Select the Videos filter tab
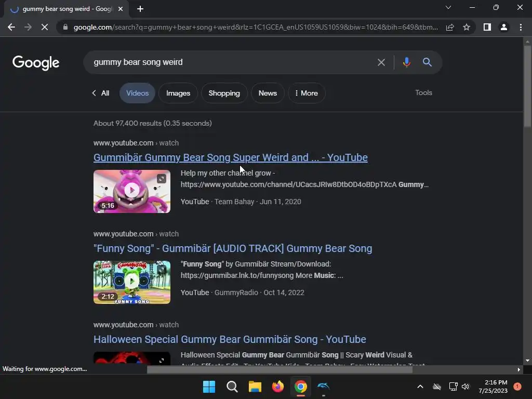The height and width of the screenshot is (399, 532). [137, 93]
